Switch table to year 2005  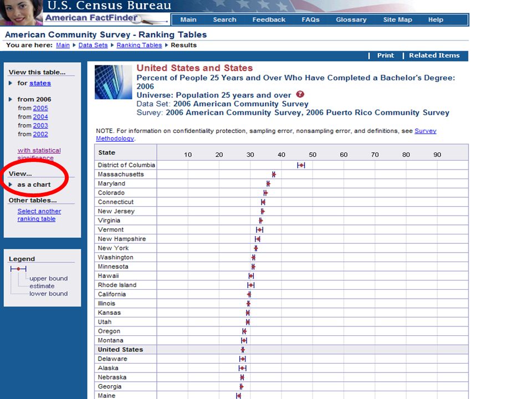pos(40,108)
